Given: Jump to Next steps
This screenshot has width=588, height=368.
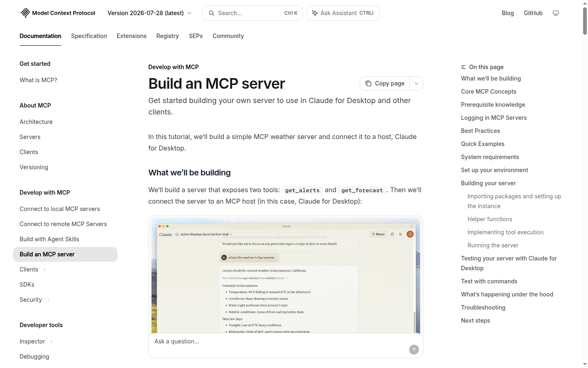Looking at the screenshot, I should click(x=476, y=321).
